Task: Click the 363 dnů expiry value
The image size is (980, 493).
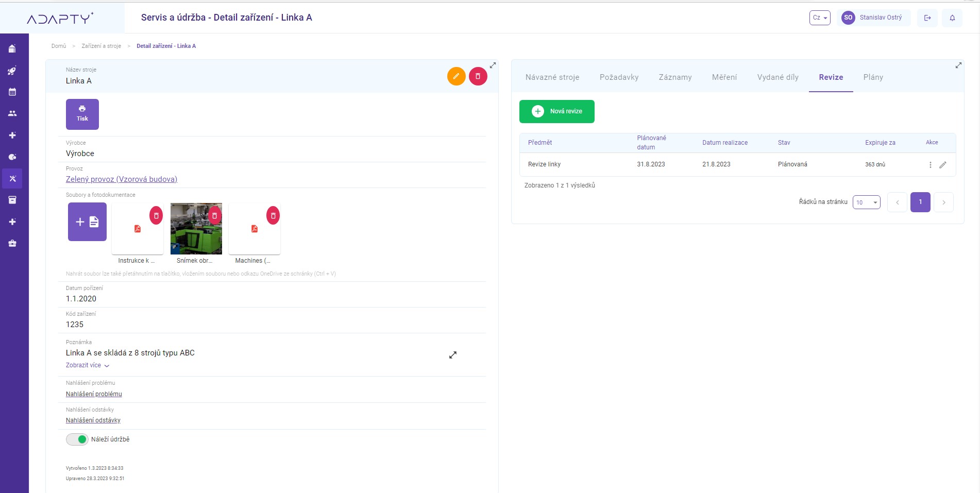Action: click(x=875, y=164)
